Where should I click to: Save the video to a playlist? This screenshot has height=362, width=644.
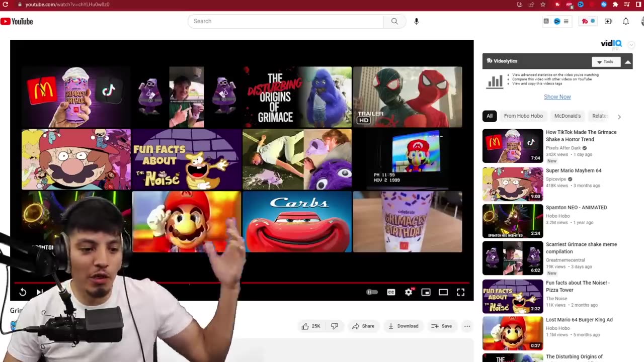tap(441, 326)
